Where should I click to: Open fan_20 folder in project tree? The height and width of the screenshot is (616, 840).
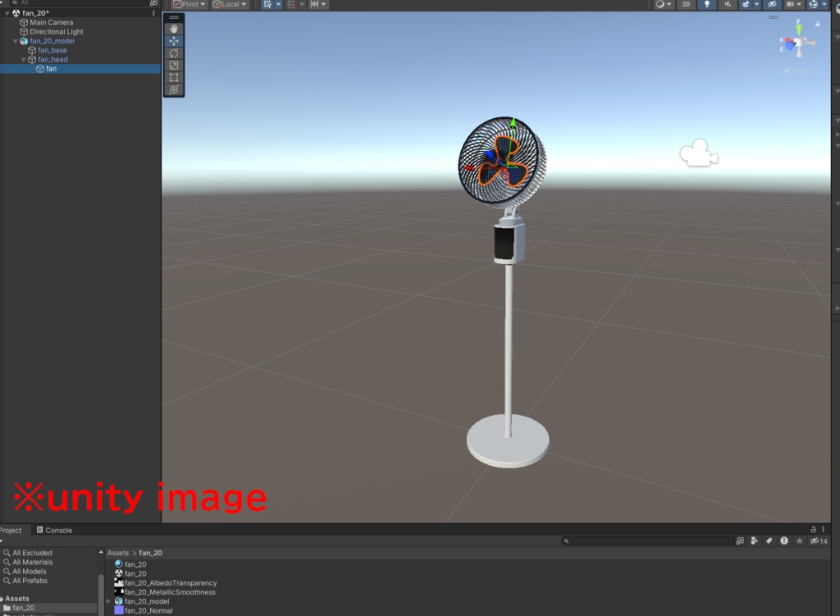[23, 608]
